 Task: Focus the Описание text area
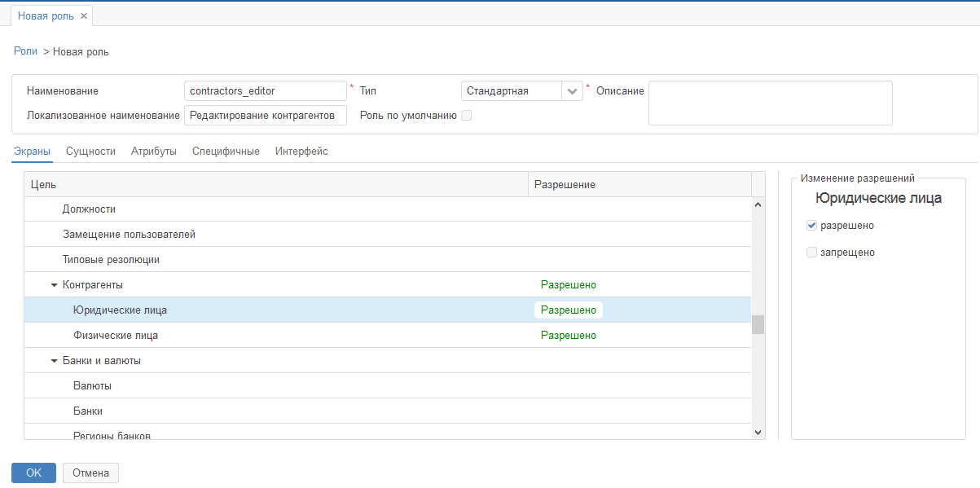coord(770,103)
